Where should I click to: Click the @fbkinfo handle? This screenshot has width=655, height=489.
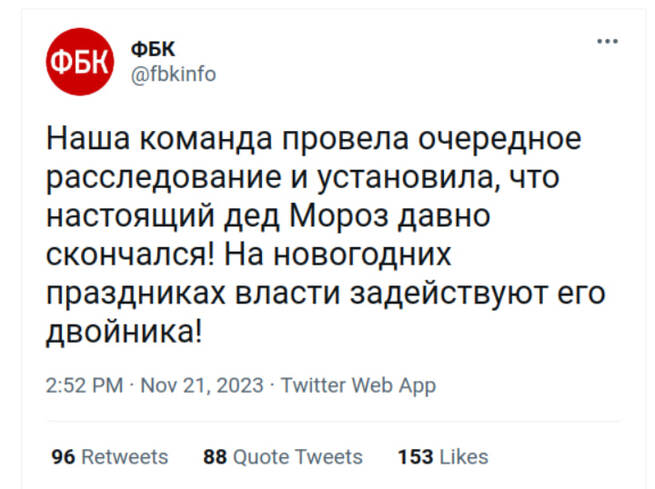(x=173, y=74)
